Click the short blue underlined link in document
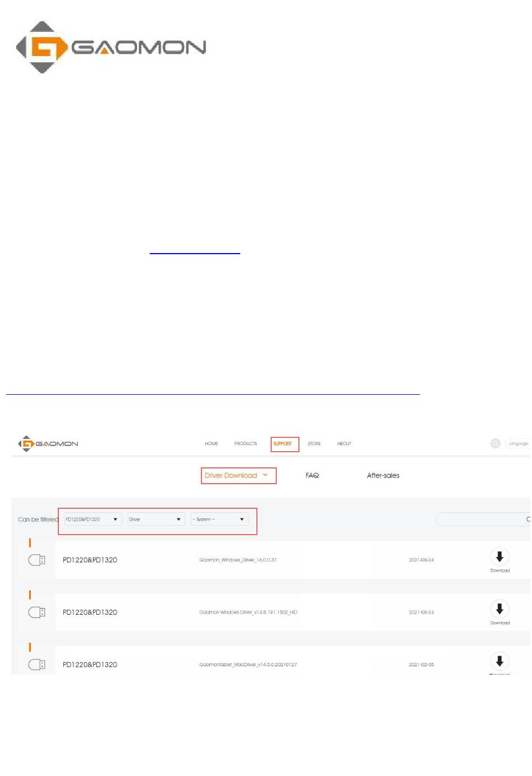The image size is (532, 776). point(195,253)
